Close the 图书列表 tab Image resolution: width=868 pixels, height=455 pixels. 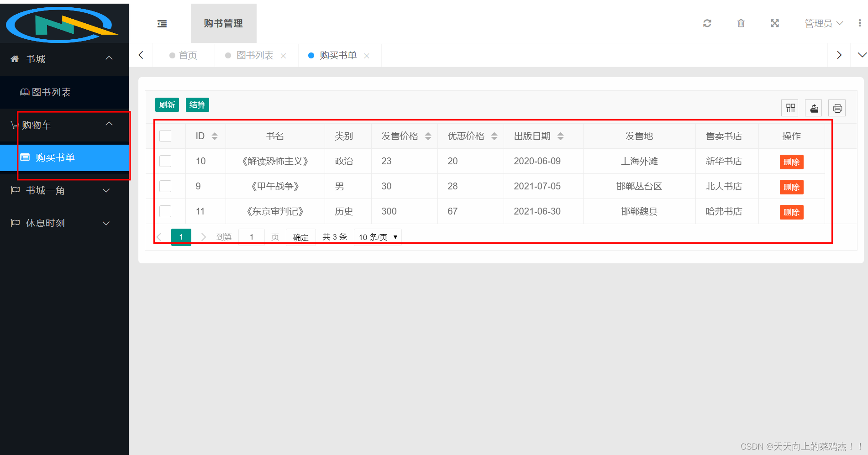(x=284, y=56)
